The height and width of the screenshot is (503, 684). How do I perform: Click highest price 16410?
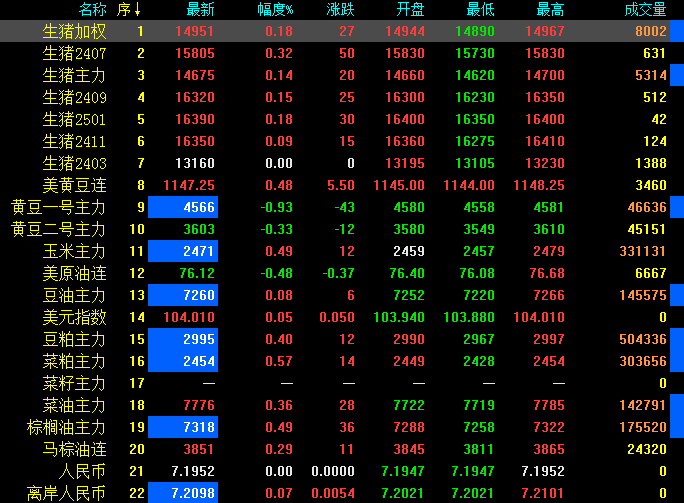[x=545, y=141]
